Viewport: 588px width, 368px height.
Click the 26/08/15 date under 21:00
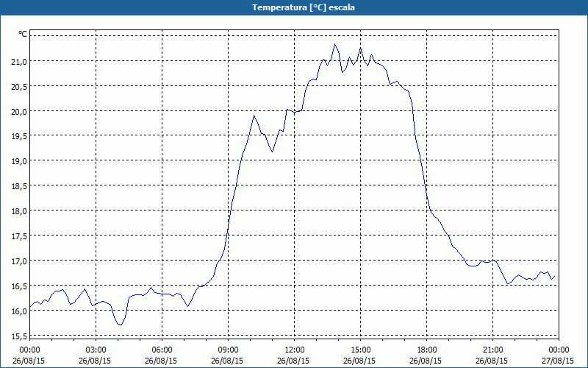pyautogui.click(x=492, y=361)
